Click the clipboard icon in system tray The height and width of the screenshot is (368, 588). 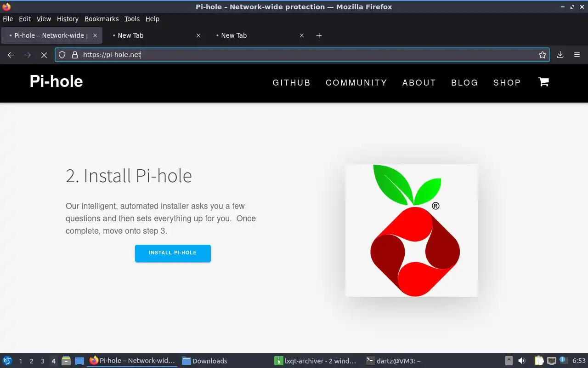click(539, 361)
